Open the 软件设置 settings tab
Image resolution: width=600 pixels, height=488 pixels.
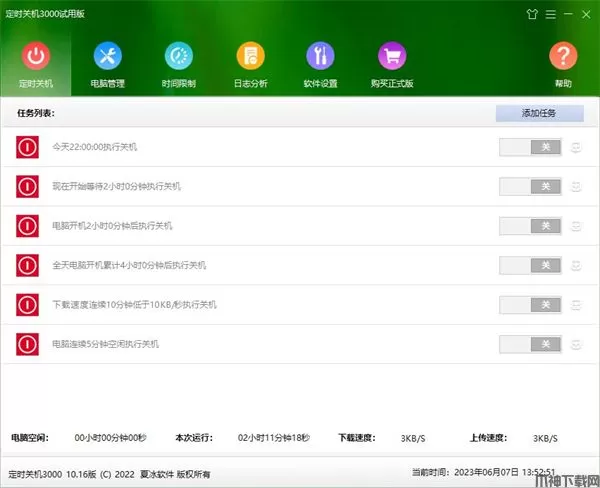320,65
